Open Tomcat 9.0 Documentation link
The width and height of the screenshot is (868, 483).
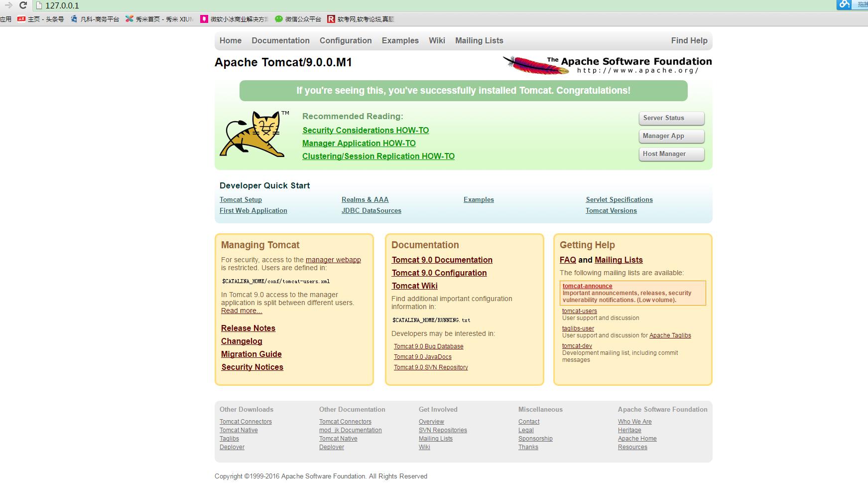pyautogui.click(x=442, y=260)
